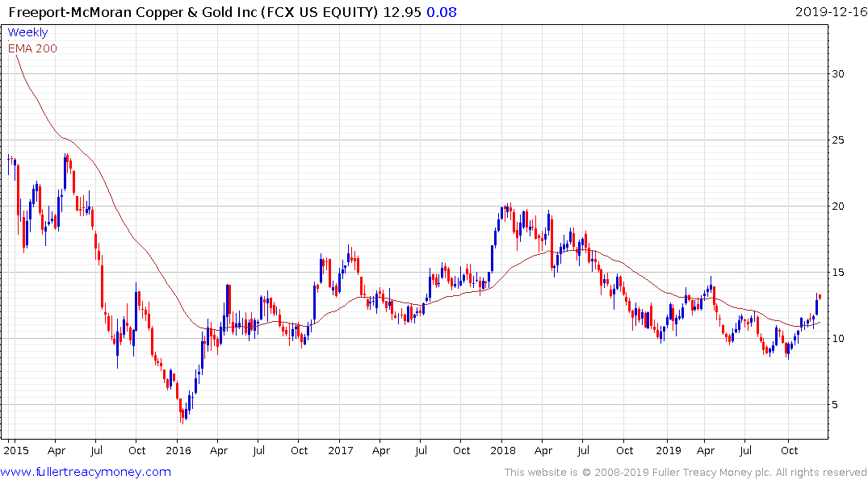The height and width of the screenshot is (484, 868).
Task: Click the copyright notice text
Action: tap(686, 473)
